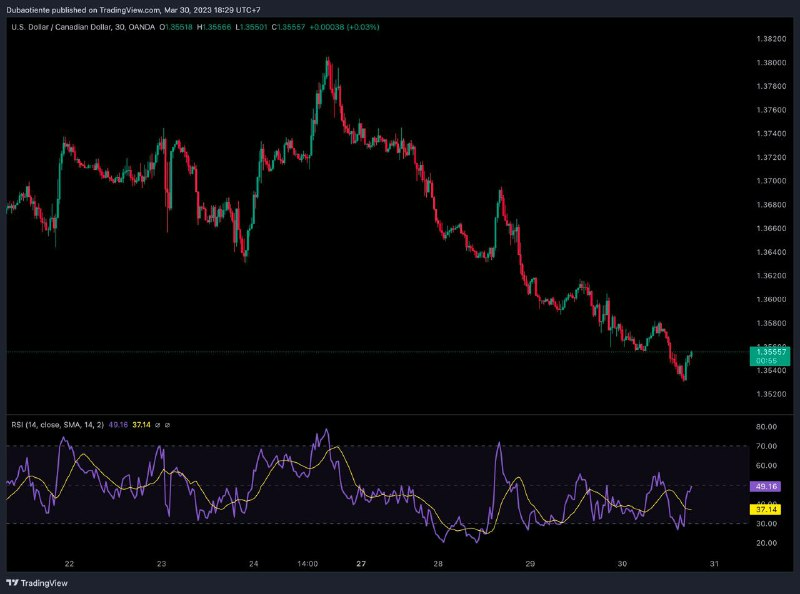Click the 30.00 level on RSI scale
The image size is (800, 594).
(767, 523)
